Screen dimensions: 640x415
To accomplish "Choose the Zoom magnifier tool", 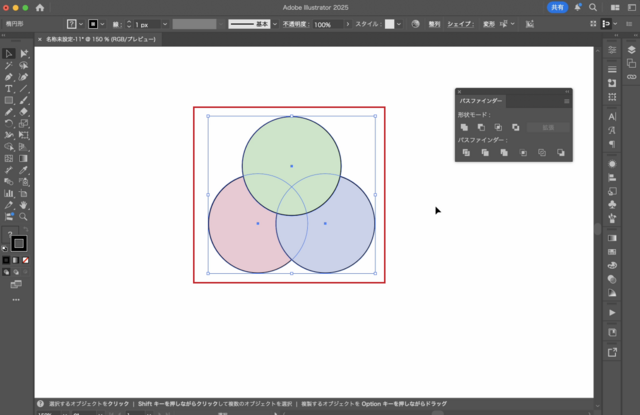I will (24, 217).
